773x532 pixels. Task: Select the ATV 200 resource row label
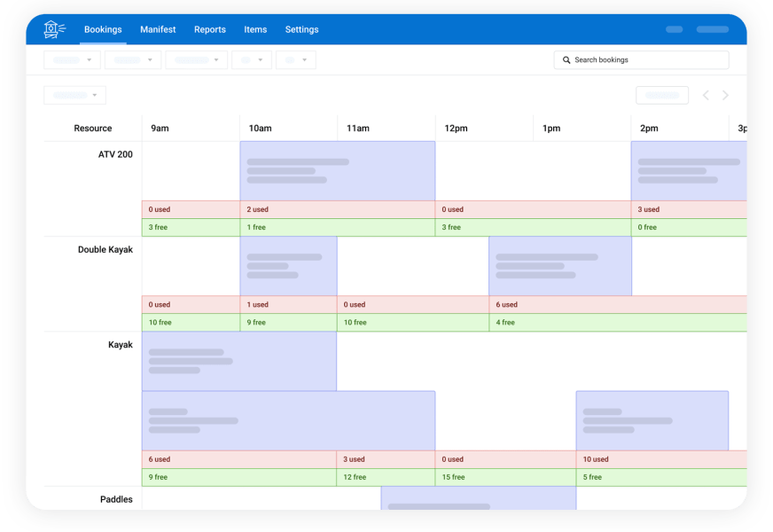[x=115, y=154]
